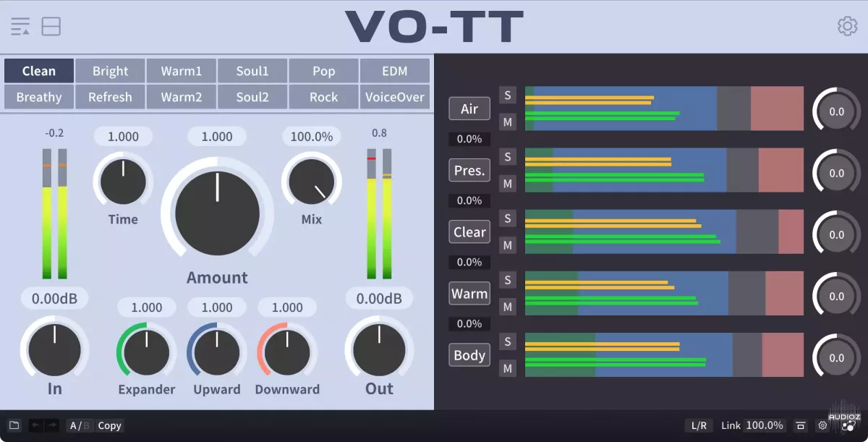Screen dimensions: 868x442
Task: Select the Warm1 preset tab
Action: pyautogui.click(x=182, y=71)
